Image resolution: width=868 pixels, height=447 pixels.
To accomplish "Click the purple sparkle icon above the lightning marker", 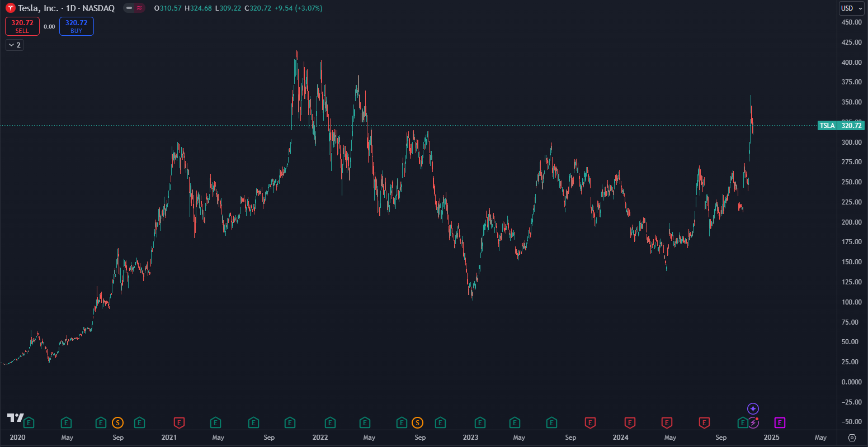I will tap(753, 408).
